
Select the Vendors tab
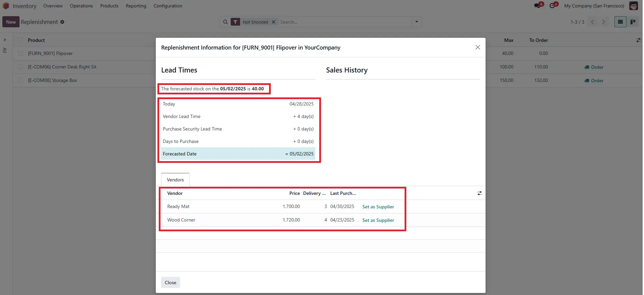175,180
